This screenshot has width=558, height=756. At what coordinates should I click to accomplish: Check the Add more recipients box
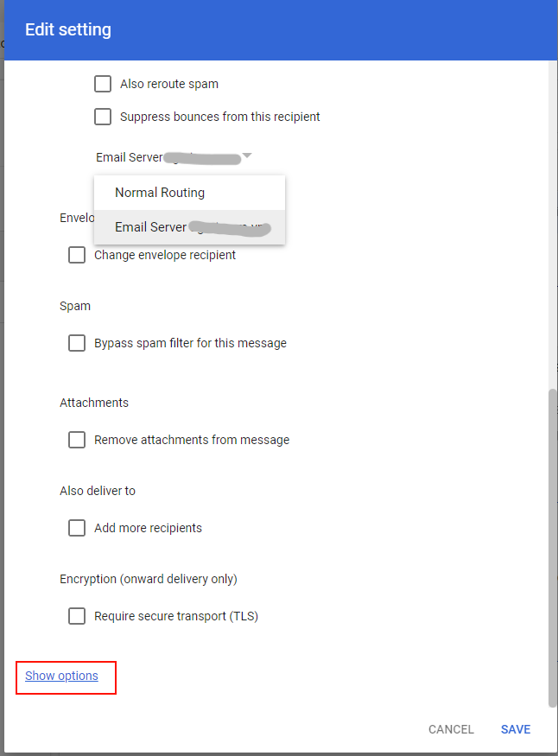pyautogui.click(x=77, y=528)
